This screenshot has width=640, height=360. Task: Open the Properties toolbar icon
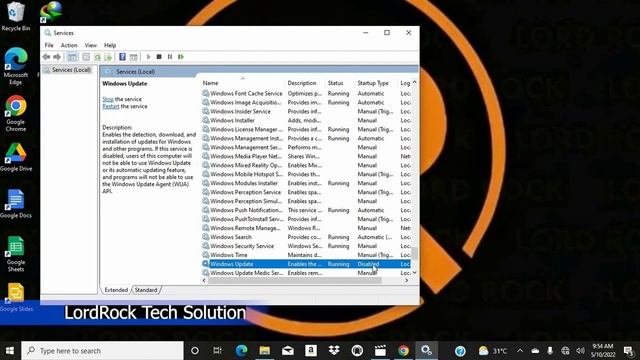pos(86,57)
